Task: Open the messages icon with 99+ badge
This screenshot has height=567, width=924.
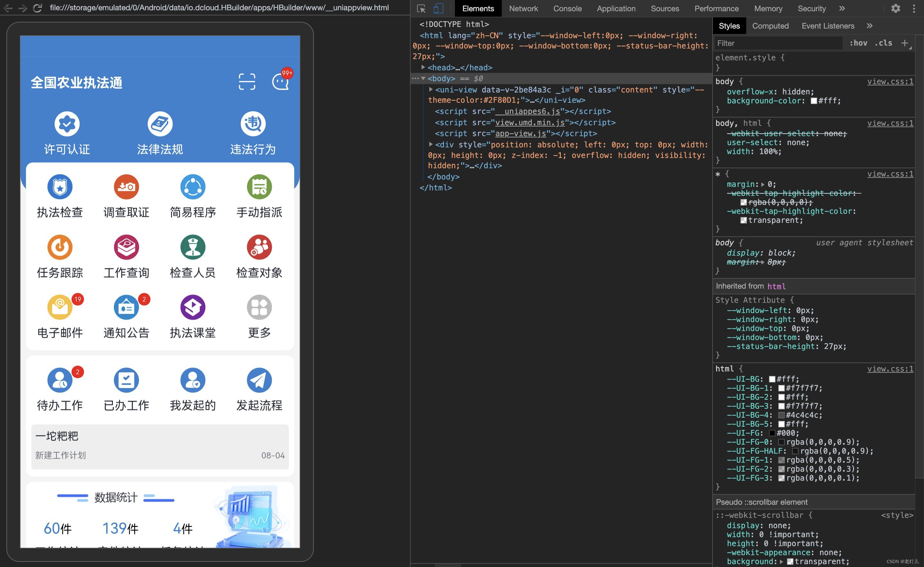Action: coord(280,82)
